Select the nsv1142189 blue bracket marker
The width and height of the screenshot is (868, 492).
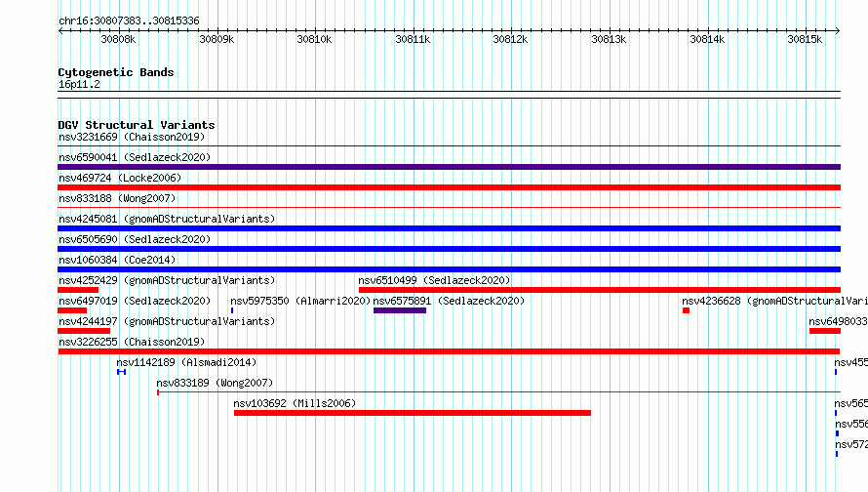tap(121, 372)
